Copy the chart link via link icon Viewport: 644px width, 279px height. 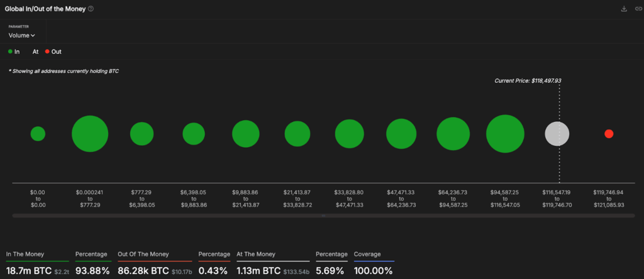(638, 9)
